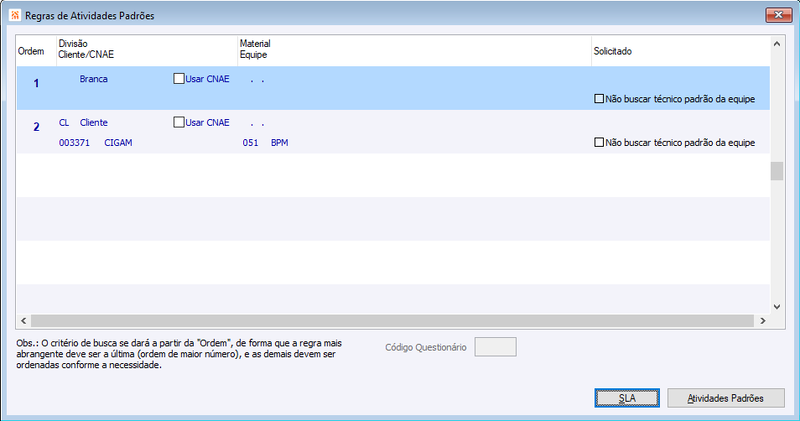Click the Branca division text
800x421 pixels.
coord(93,79)
